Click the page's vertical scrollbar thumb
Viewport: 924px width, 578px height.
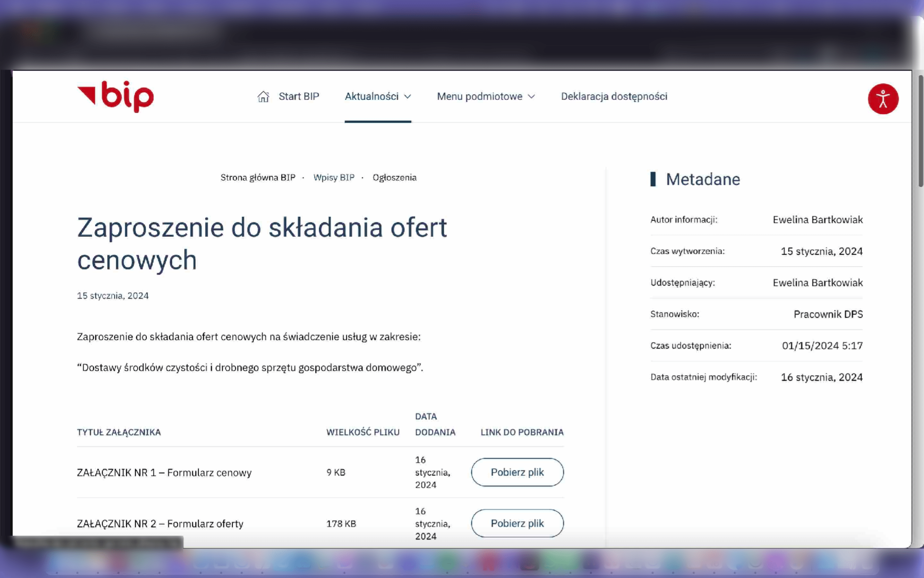(x=920, y=131)
